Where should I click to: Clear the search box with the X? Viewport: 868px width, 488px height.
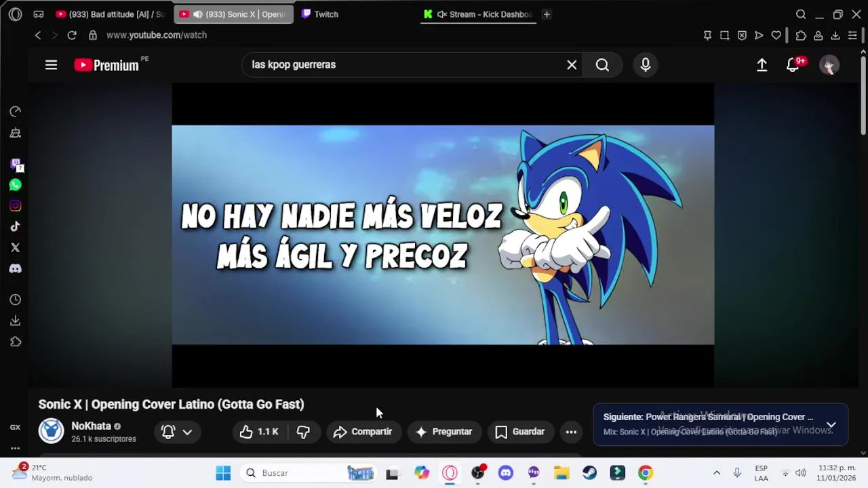click(572, 65)
